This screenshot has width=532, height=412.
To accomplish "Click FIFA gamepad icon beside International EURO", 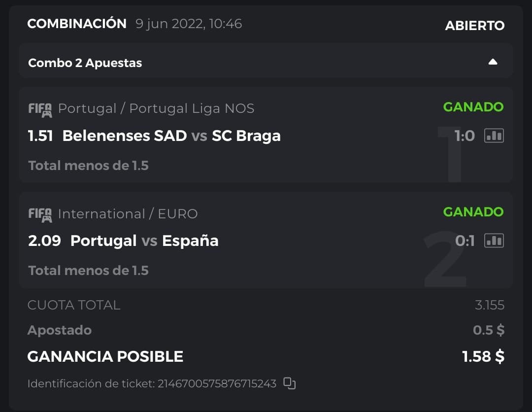I will (x=40, y=214).
